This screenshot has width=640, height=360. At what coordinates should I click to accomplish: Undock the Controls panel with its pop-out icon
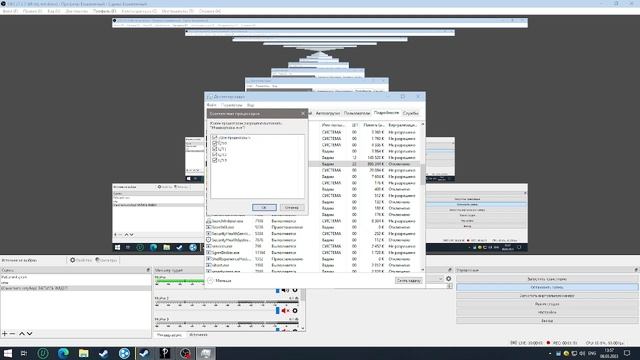tap(636, 270)
